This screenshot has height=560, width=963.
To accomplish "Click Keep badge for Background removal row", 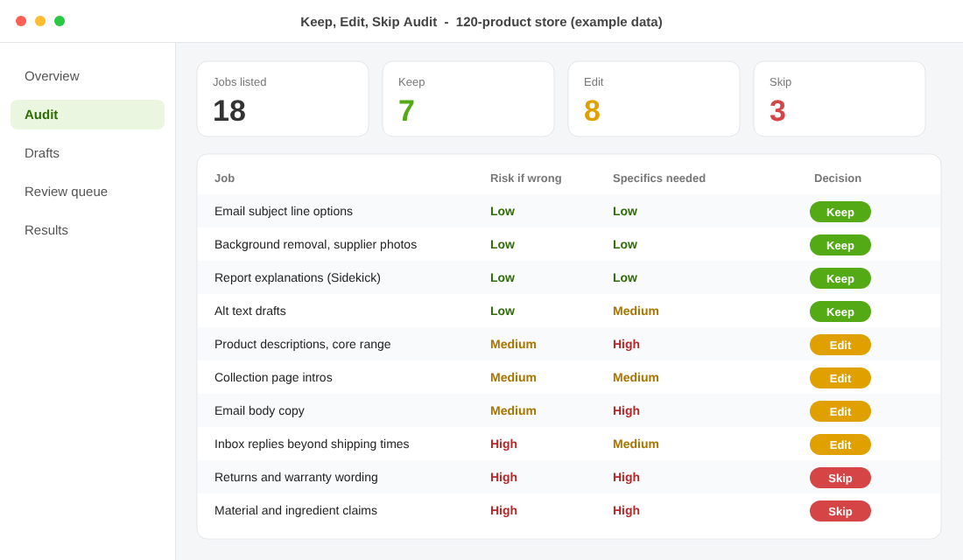I will (840, 245).
